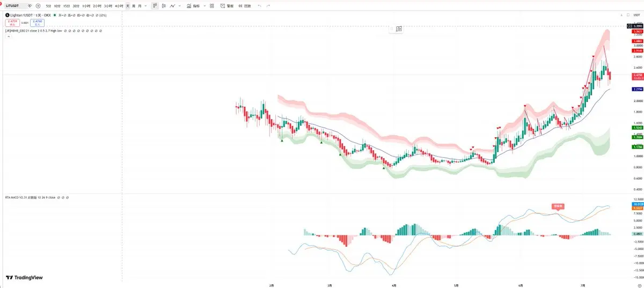Create an alert with 警报
644x288 pixels.
[227, 5]
